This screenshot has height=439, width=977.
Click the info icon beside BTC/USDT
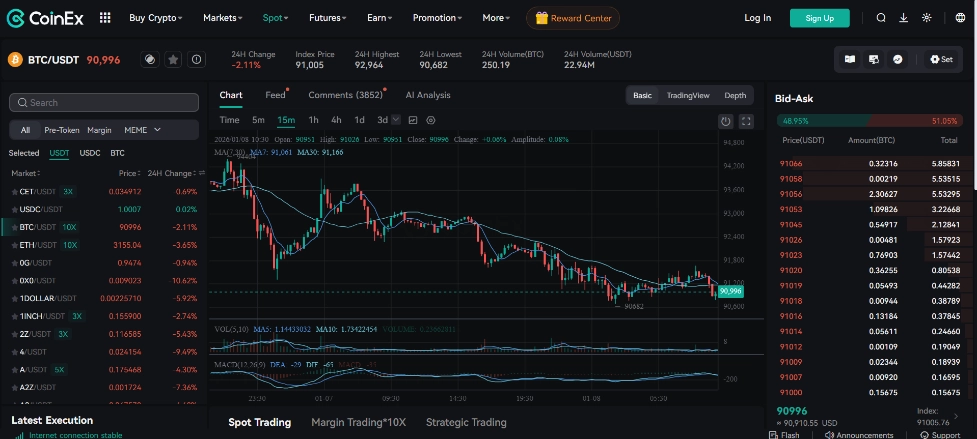pyautogui.click(x=196, y=60)
